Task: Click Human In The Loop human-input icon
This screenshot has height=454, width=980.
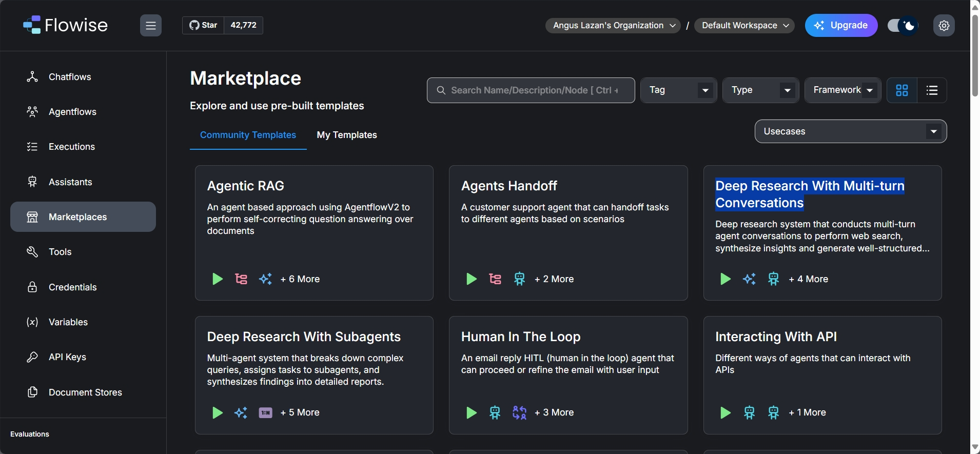Action: (x=520, y=412)
